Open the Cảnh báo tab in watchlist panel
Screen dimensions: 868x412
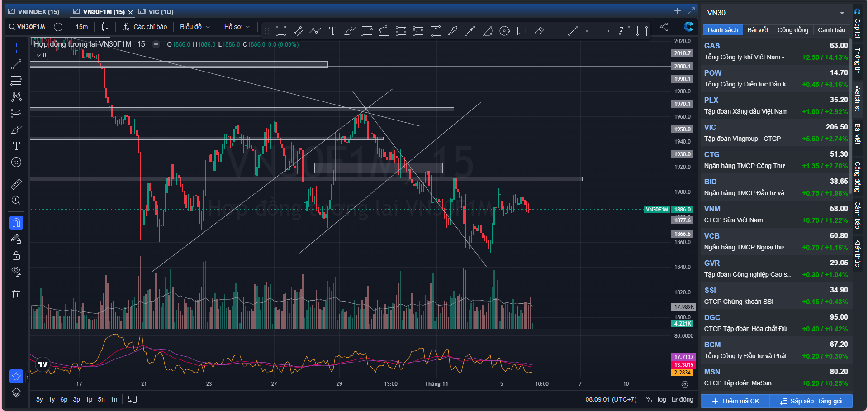pyautogui.click(x=831, y=30)
